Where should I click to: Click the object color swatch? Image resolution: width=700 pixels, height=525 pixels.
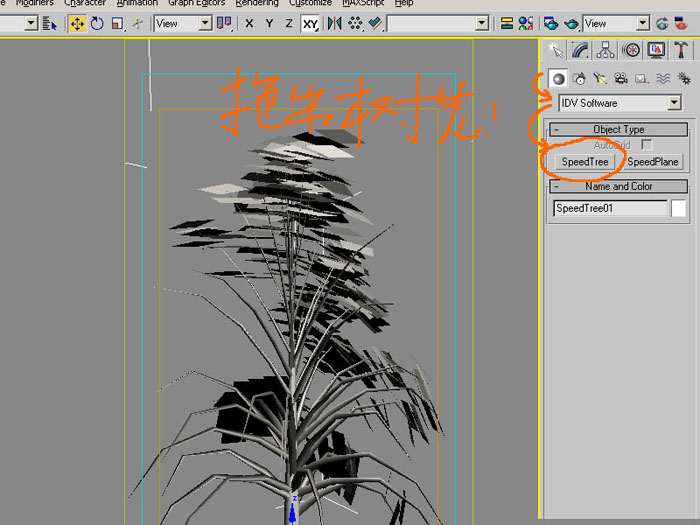[678, 208]
